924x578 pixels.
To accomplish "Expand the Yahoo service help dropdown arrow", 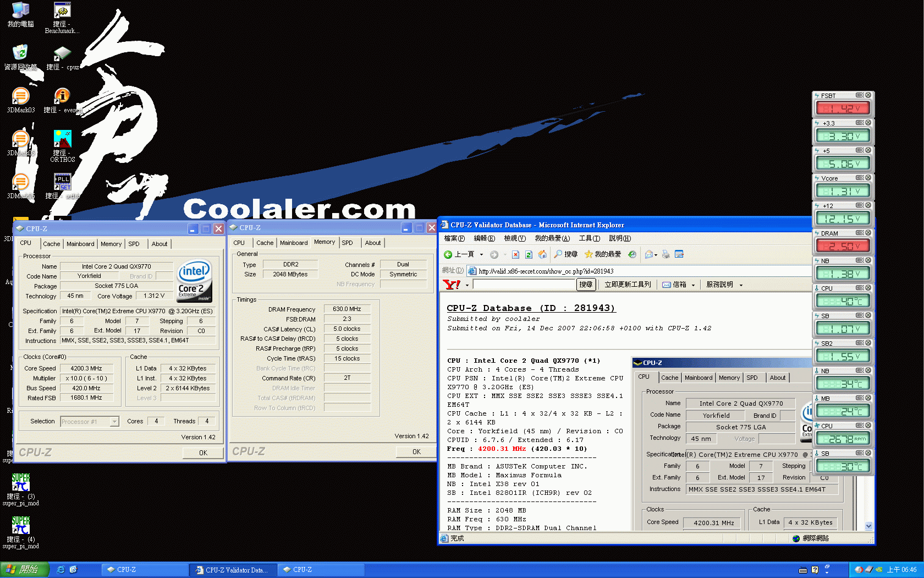I will [741, 285].
